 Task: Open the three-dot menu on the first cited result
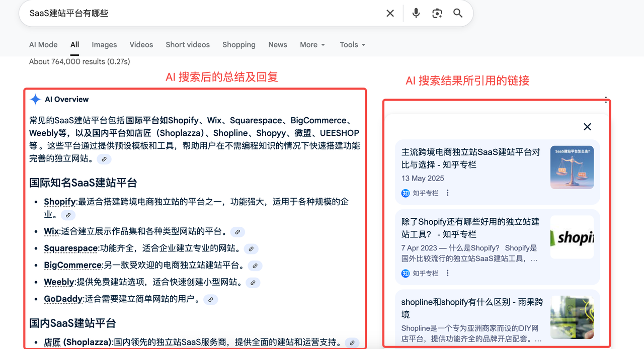(x=447, y=192)
